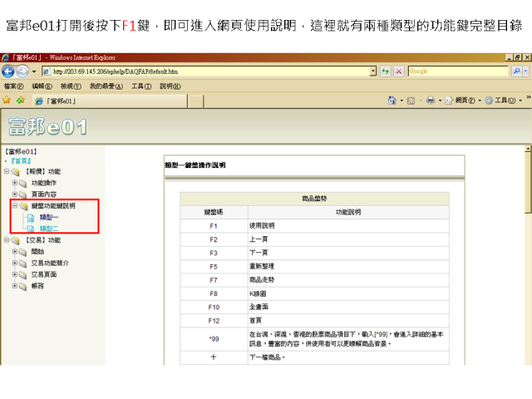Click the 頁面內容 folder label

click(x=44, y=195)
